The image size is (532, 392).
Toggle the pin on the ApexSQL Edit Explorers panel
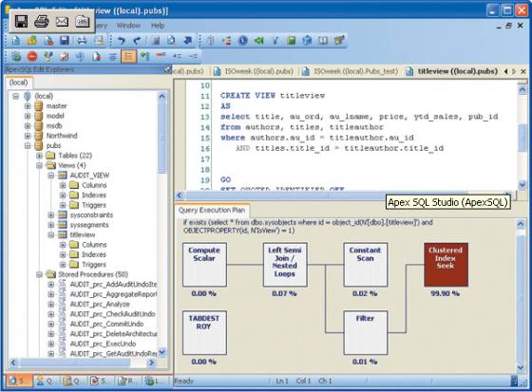167,69
